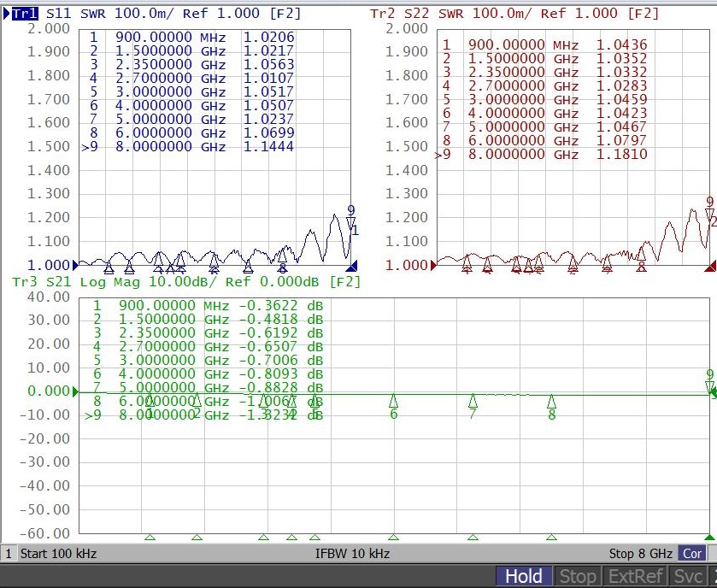Click marker 7 triangle on S21 trace
This screenshot has height=588, width=717.
coord(473,401)
